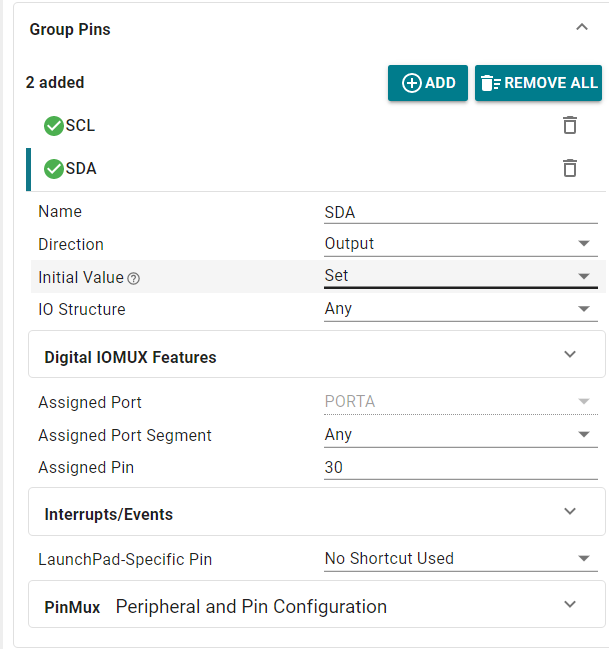Click the IO Structure label
The image size is (609, 649).
[x=82, y=309]
